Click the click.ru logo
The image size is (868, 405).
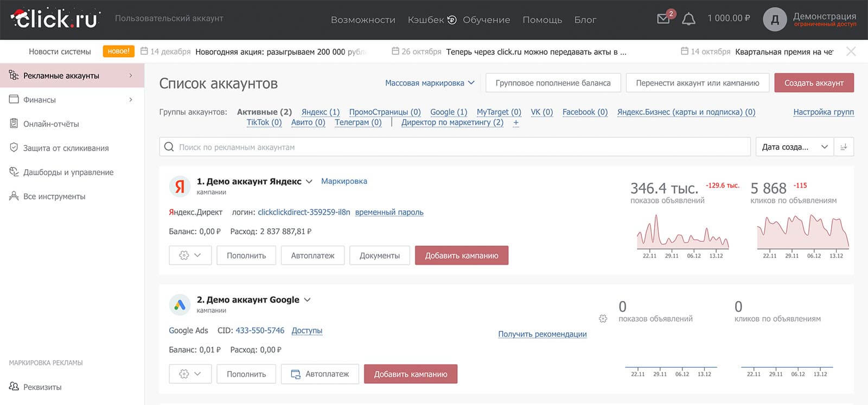(x=54, y=19)
